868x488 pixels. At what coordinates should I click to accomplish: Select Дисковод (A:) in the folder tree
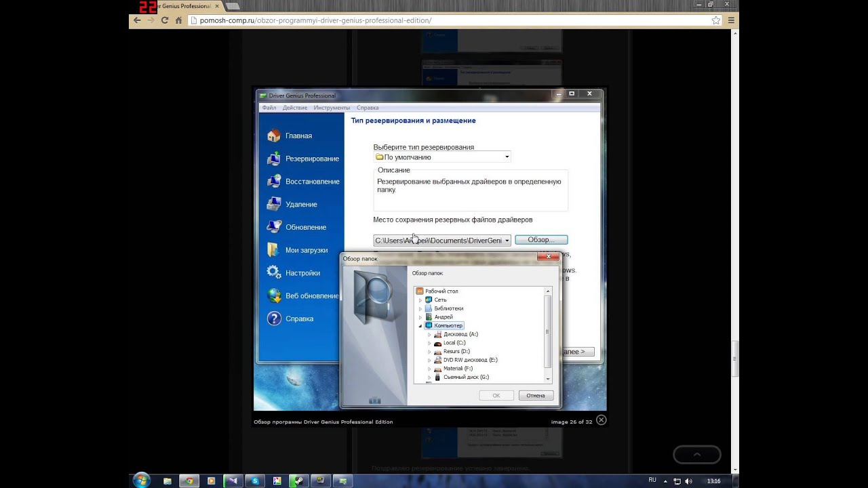coord(460,334)
